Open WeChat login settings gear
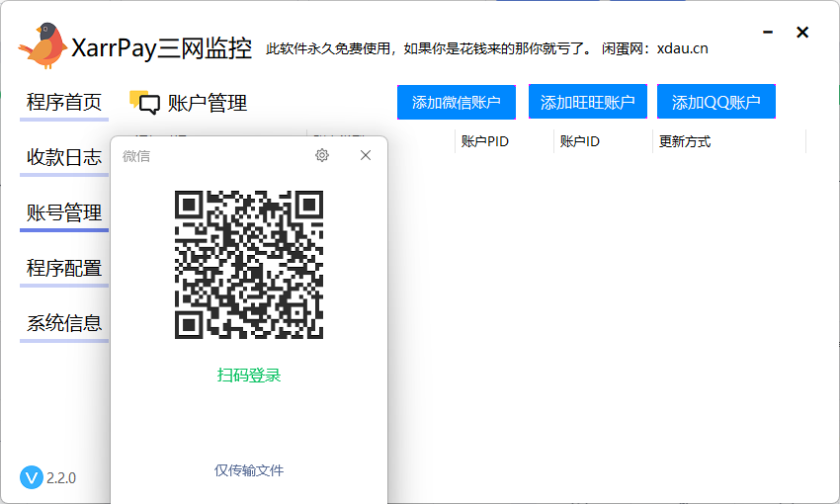Image resolution: width=840 pixels, height=504 pixels. point(322,155)
